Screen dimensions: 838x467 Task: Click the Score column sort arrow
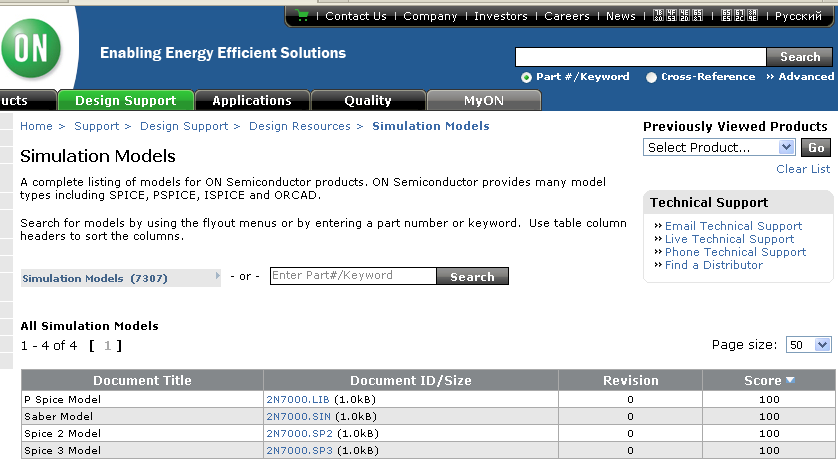point(790,380)
